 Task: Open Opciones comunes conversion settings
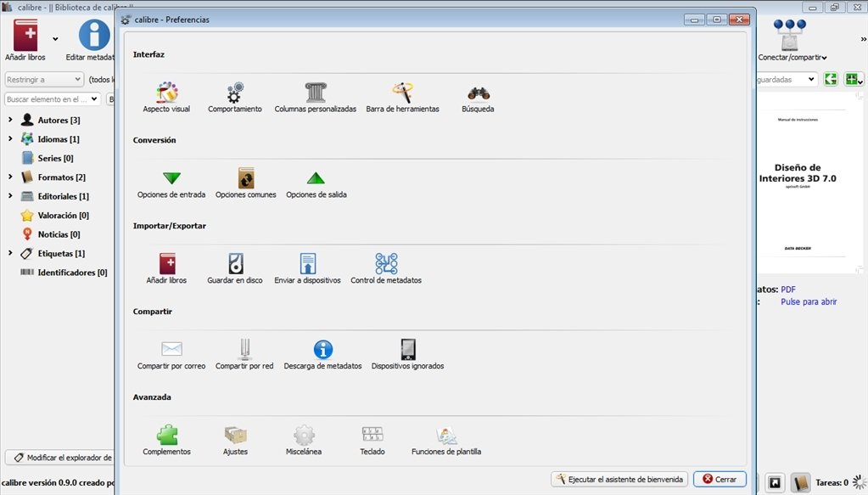point(246,183)
